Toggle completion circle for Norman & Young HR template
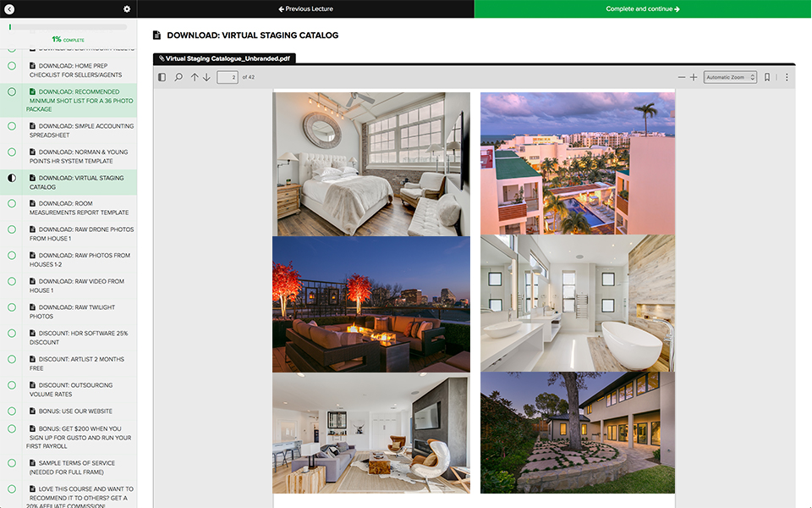812x508 pixels. pos(11,152)
